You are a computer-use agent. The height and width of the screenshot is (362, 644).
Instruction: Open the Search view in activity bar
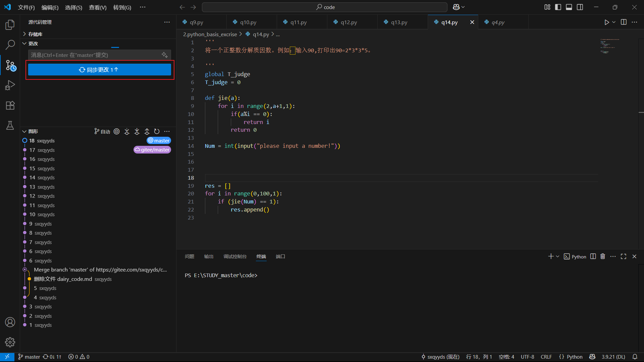(x=10, y=45)
